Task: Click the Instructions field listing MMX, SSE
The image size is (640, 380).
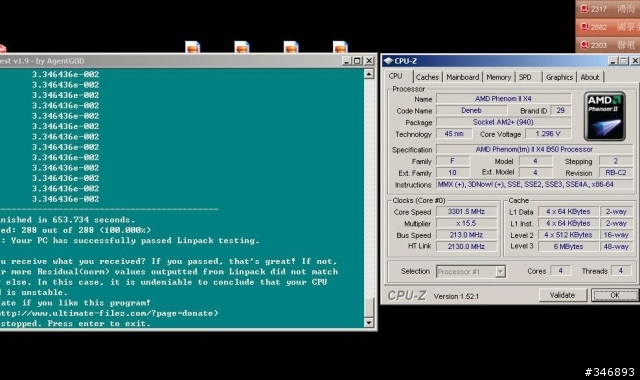Action: [534, 184]
